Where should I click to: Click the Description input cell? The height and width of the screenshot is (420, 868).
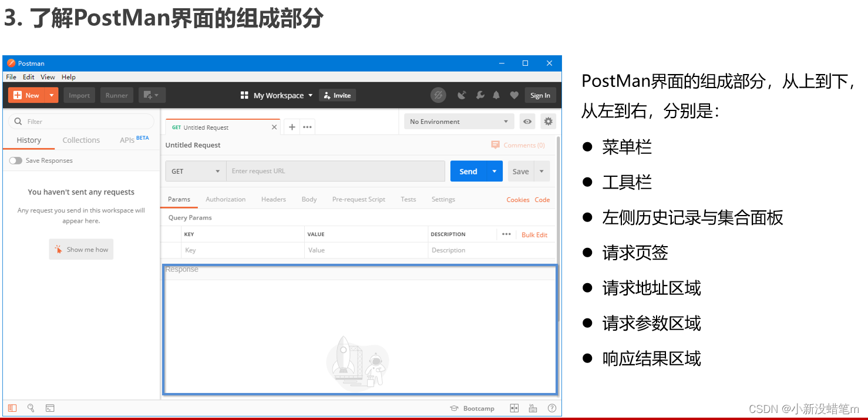click(x=492, y=250)
